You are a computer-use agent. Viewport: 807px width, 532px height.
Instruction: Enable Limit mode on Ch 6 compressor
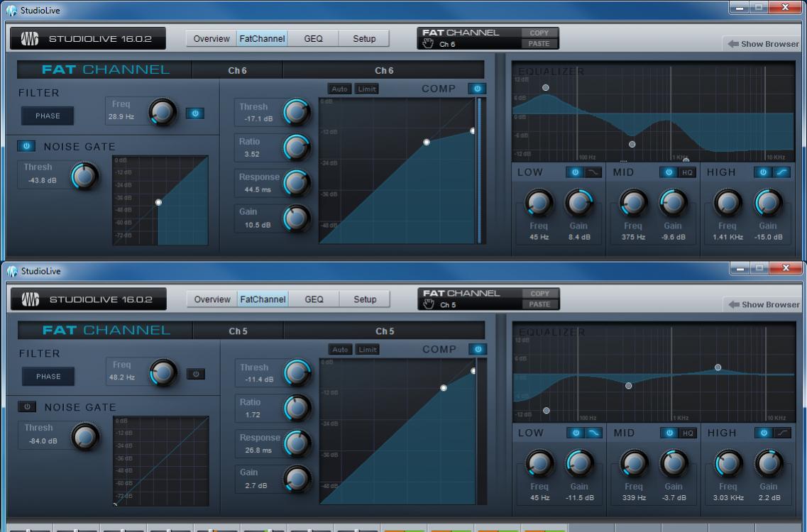tap(367, 89)
